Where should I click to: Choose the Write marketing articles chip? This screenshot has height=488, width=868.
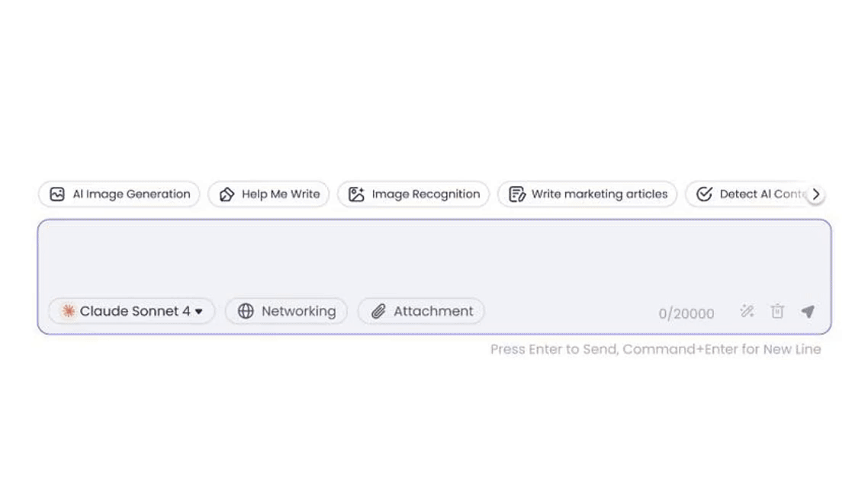587,194
